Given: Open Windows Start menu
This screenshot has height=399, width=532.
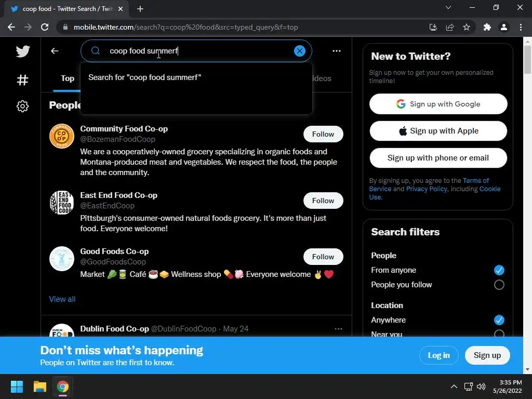Looking at the screenshot, I should click(17, 387).
